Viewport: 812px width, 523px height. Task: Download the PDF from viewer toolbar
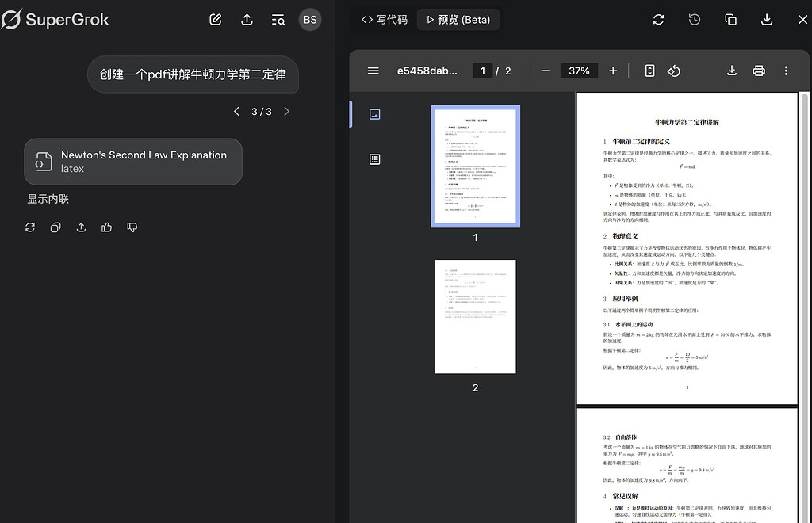732,71
